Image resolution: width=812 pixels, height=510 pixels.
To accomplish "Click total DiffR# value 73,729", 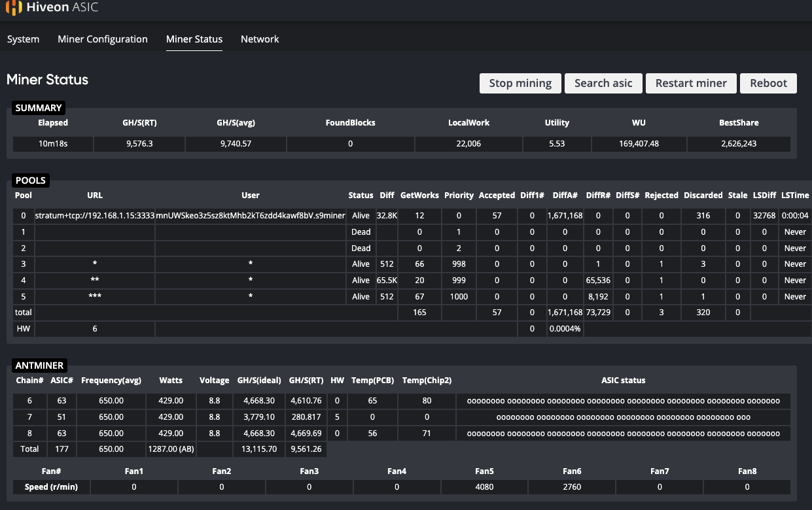I will [x=598, y=313].
